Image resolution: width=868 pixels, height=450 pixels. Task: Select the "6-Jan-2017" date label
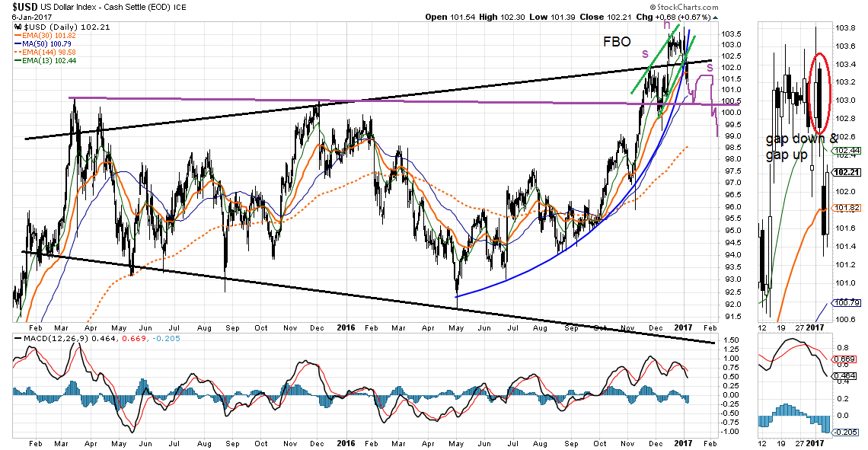tap(32, 18)
